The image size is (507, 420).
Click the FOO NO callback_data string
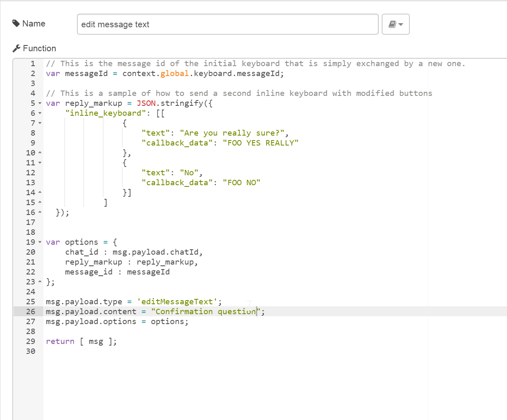coord(242,182)
